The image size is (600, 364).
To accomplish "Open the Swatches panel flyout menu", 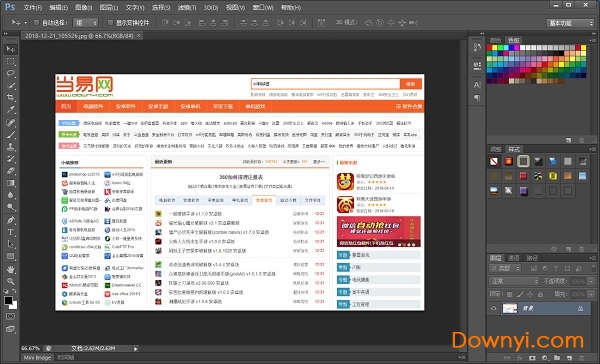I will coord(593,40).
